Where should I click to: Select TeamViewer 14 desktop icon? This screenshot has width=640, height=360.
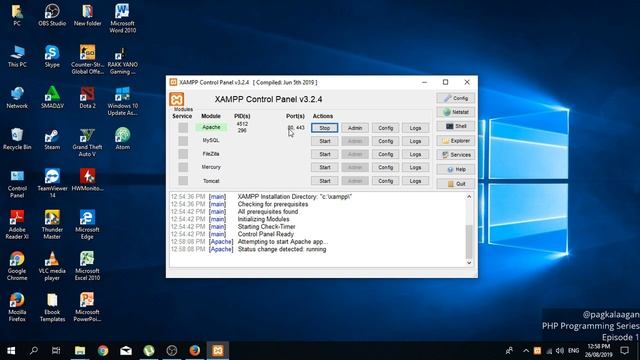(x=52, y=184)
